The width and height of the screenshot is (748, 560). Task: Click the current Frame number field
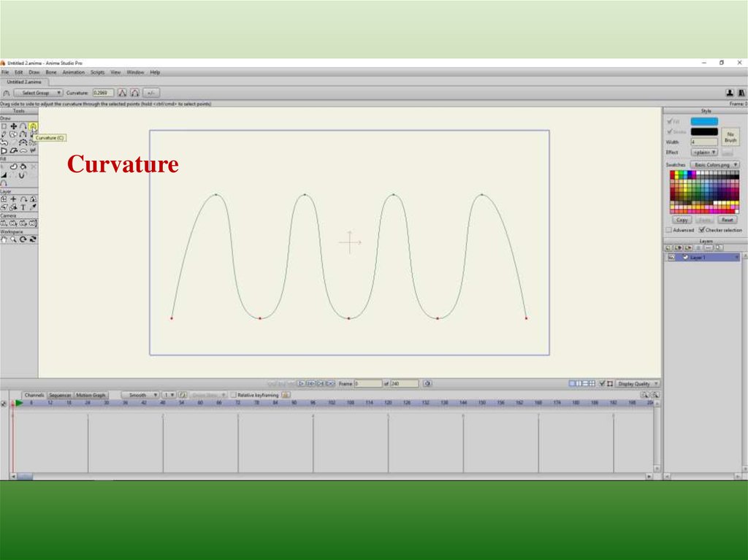click(x=368, y=383)
